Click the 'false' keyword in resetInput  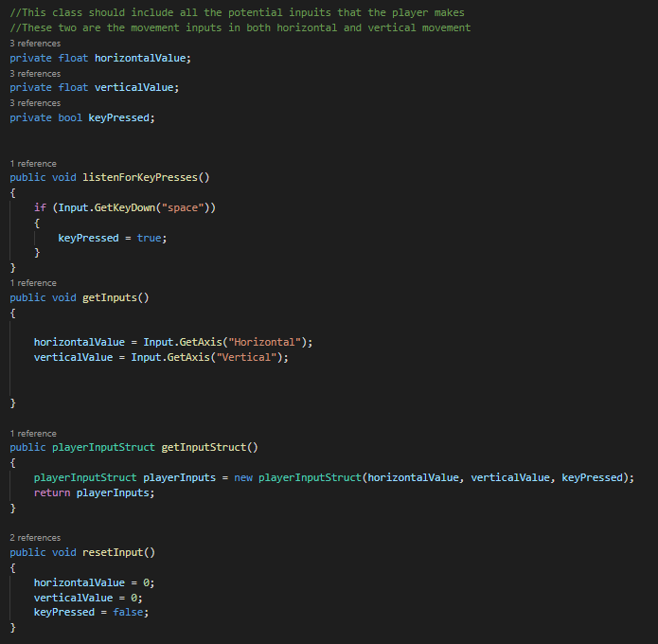pyautogui.click(x=128, y=612)
